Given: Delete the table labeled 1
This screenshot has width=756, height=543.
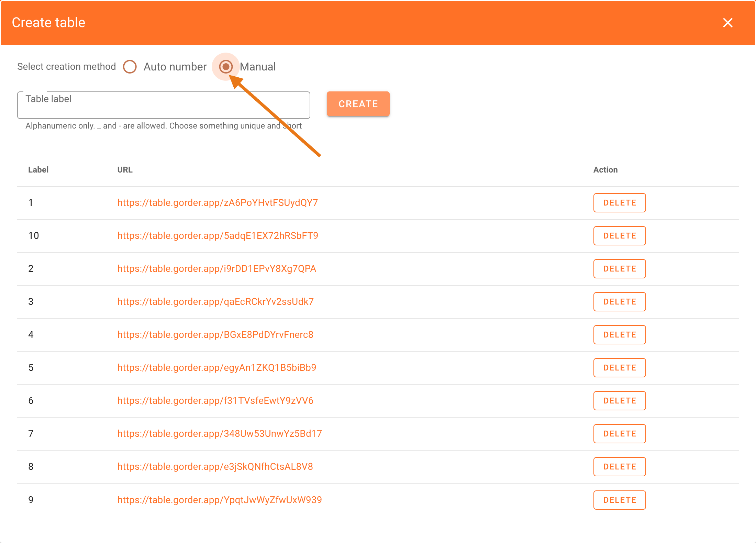Looking at the screenshot, I should [620, 203].
